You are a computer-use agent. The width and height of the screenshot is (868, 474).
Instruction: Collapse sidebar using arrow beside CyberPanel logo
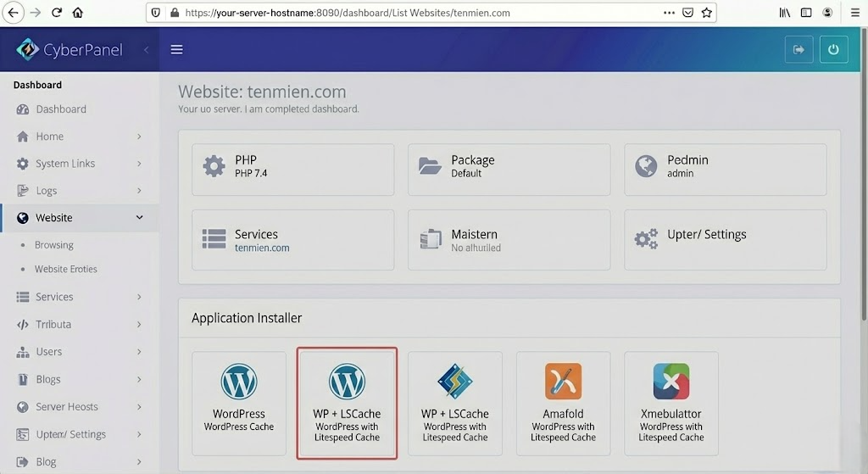pos(146,50)
